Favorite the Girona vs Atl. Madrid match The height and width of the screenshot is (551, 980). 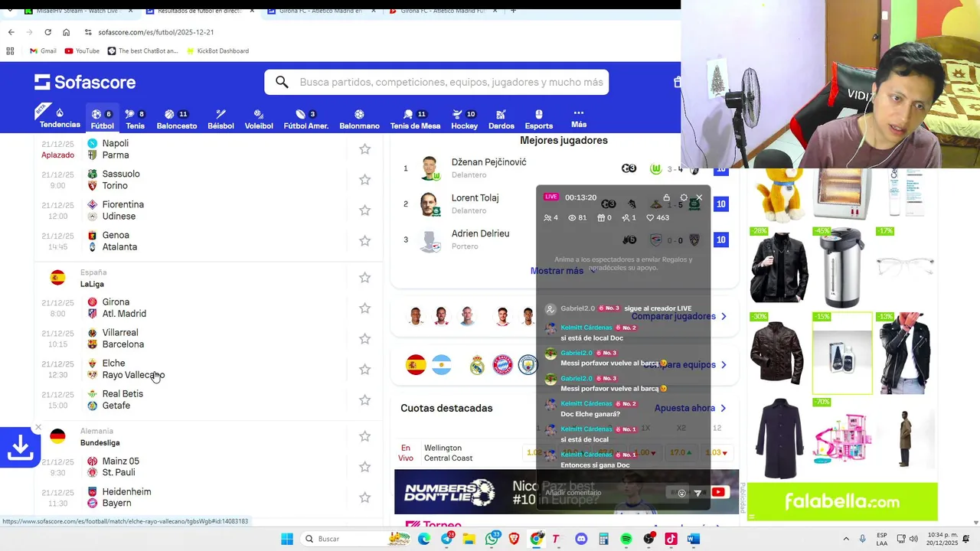365,308
